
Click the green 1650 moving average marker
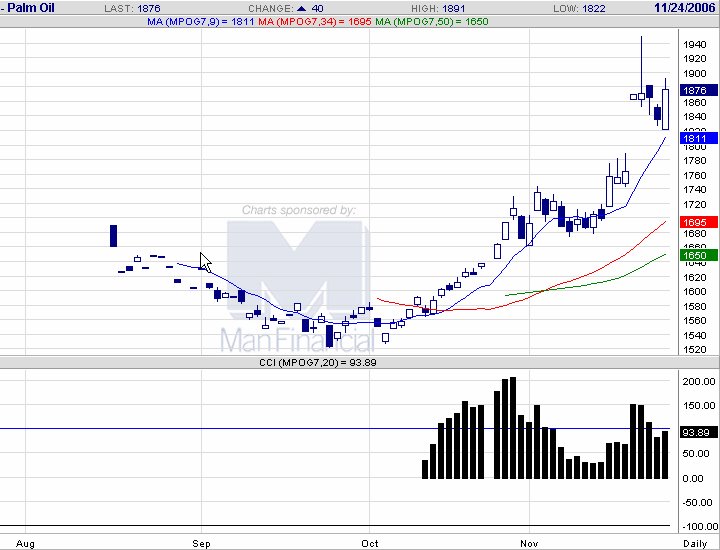[698, 255]
